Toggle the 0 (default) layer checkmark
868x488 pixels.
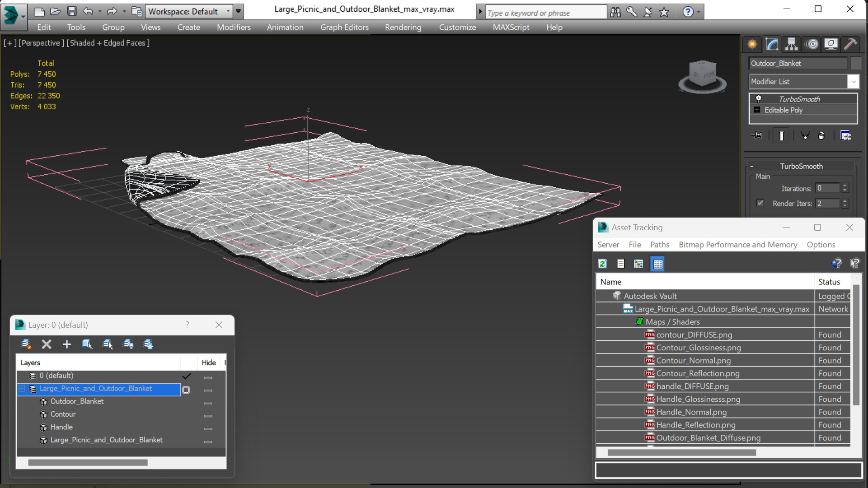pos(187,376)
